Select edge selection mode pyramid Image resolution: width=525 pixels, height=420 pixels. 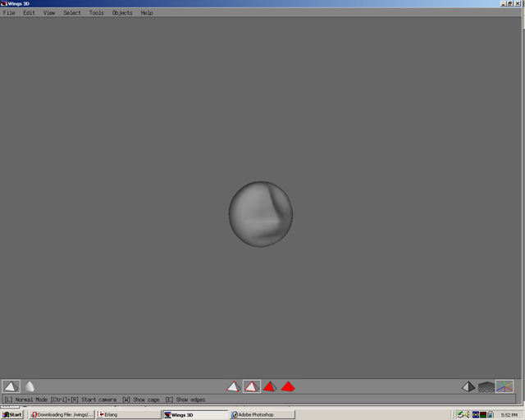252,386
